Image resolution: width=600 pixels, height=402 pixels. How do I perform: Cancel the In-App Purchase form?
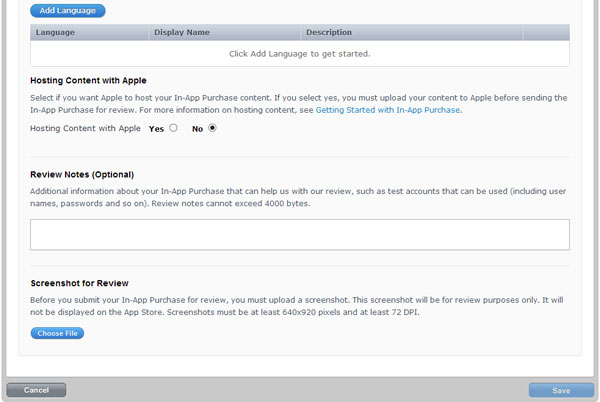point(36,390)
